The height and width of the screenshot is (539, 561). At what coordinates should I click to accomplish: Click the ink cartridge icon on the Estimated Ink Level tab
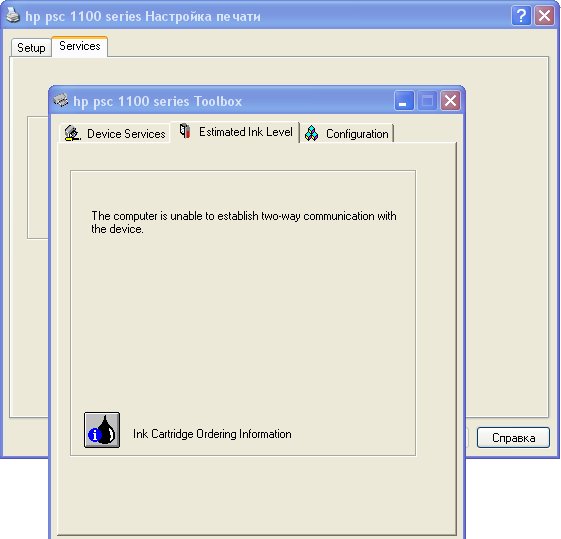pos(185,131)
